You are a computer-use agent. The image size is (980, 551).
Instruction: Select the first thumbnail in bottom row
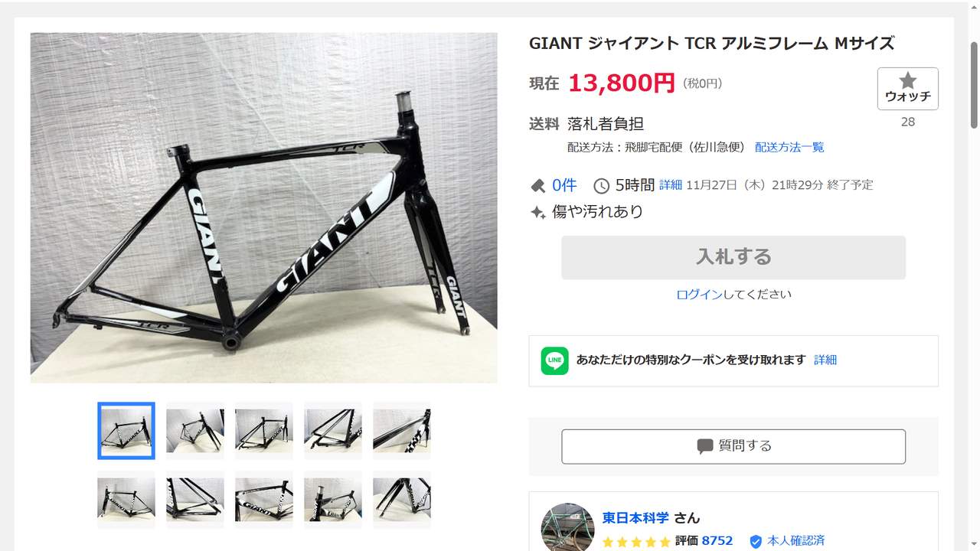(126, 500)
